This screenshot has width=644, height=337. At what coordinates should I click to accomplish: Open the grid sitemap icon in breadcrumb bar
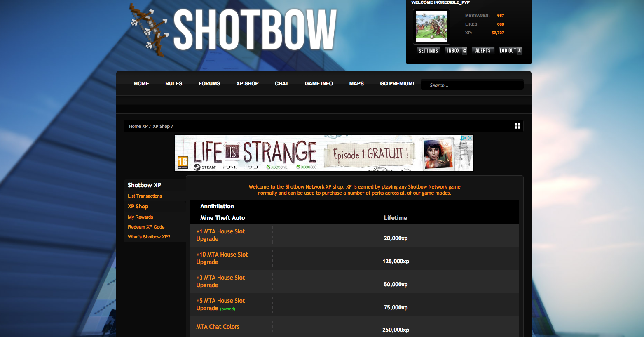pos(517,126)
